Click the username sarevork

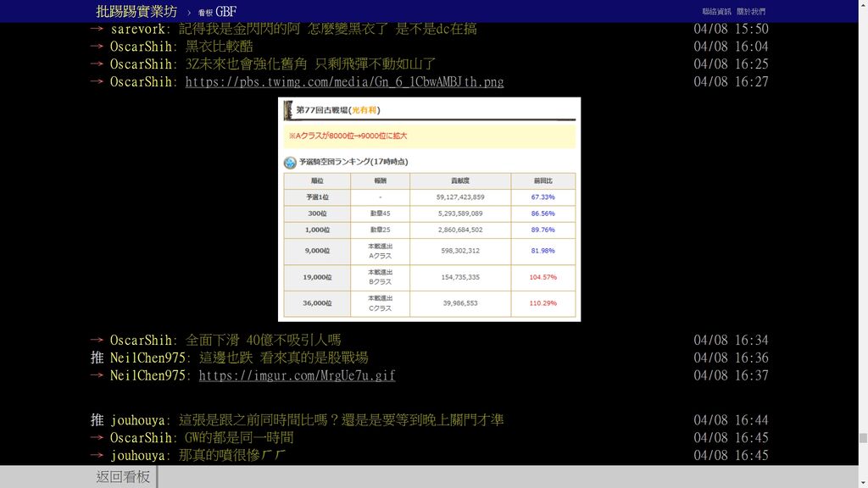140,29
